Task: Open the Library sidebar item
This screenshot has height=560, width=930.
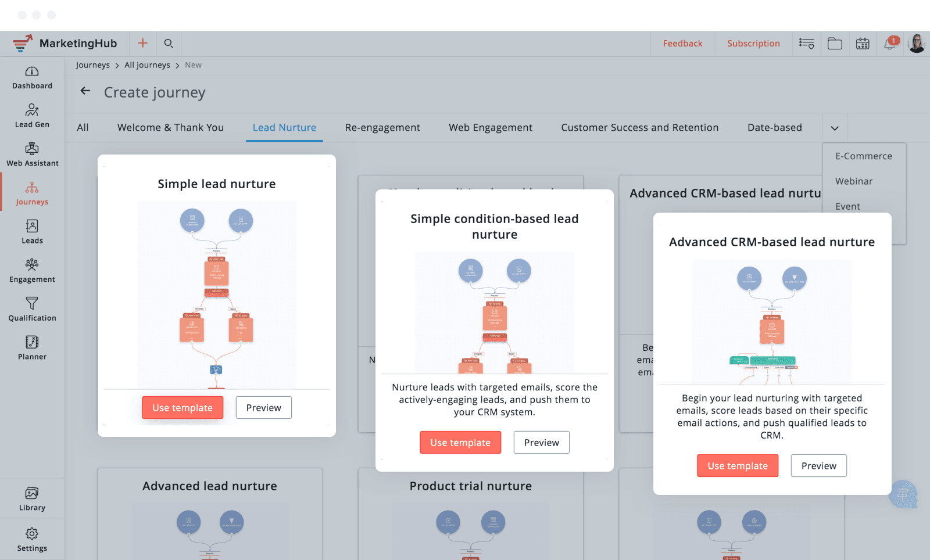Action: 32,500
